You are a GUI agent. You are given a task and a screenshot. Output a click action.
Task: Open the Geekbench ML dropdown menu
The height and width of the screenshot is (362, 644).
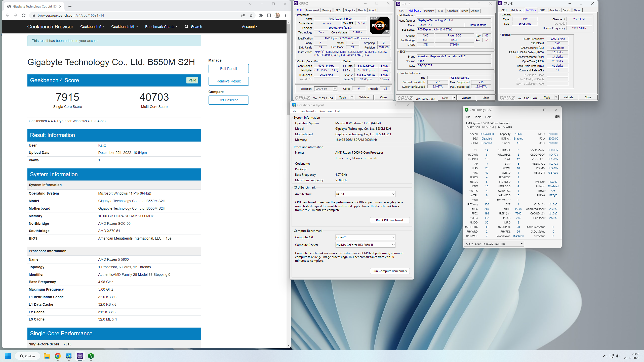coord(125,27)
